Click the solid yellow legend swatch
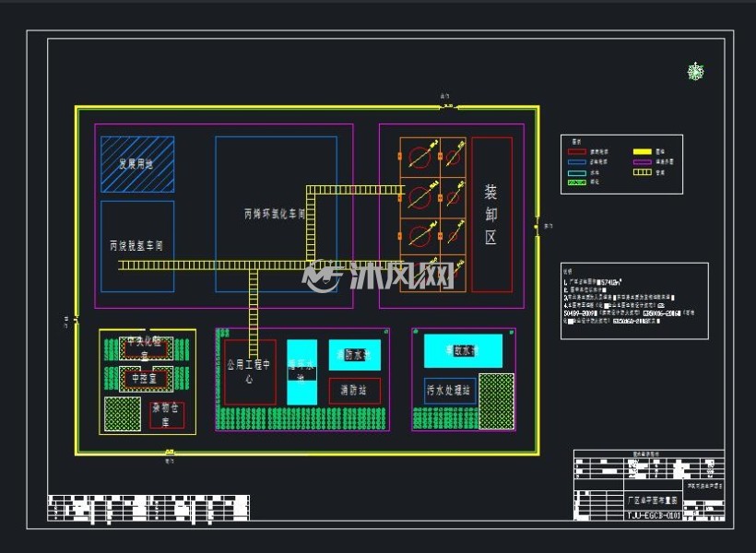This screenshot has height=553, width=756. [x=642, y=152]
